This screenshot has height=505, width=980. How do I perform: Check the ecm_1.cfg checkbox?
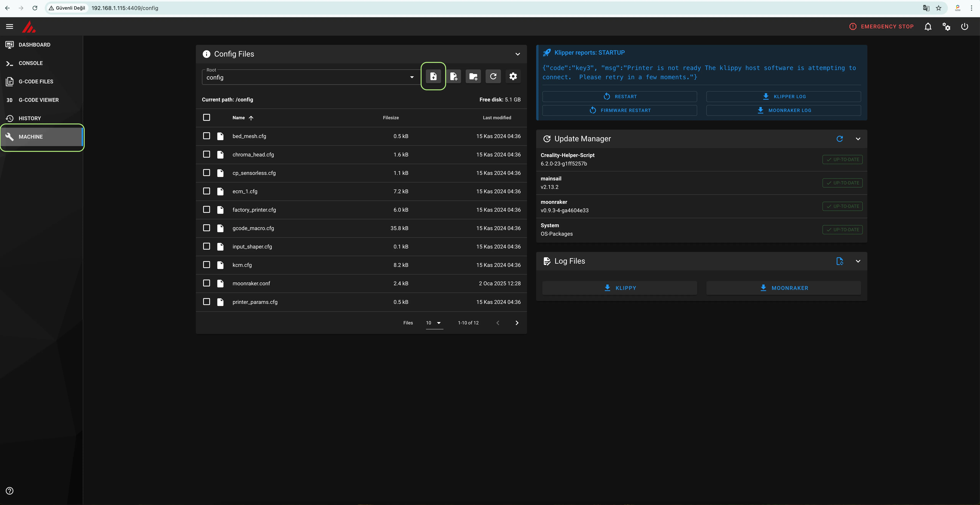(x=207, y=191)
